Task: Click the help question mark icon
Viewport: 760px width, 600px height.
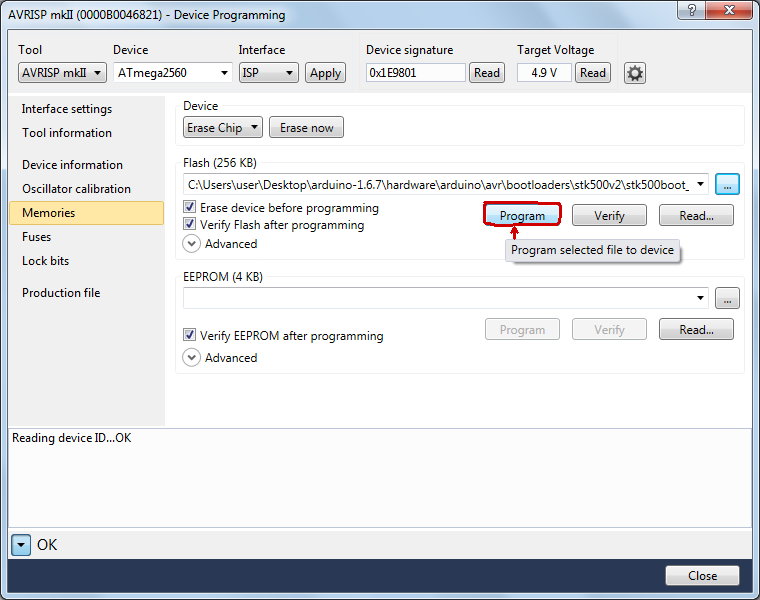Action: pos(689,11)
